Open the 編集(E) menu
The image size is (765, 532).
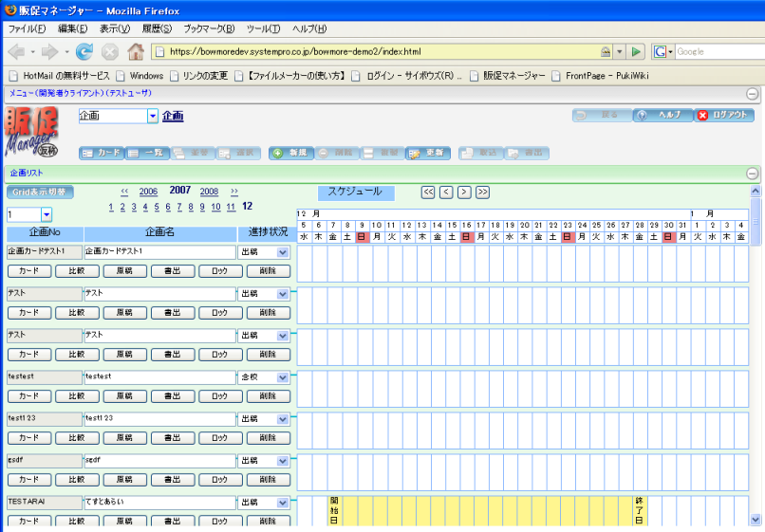pos(73,28)
